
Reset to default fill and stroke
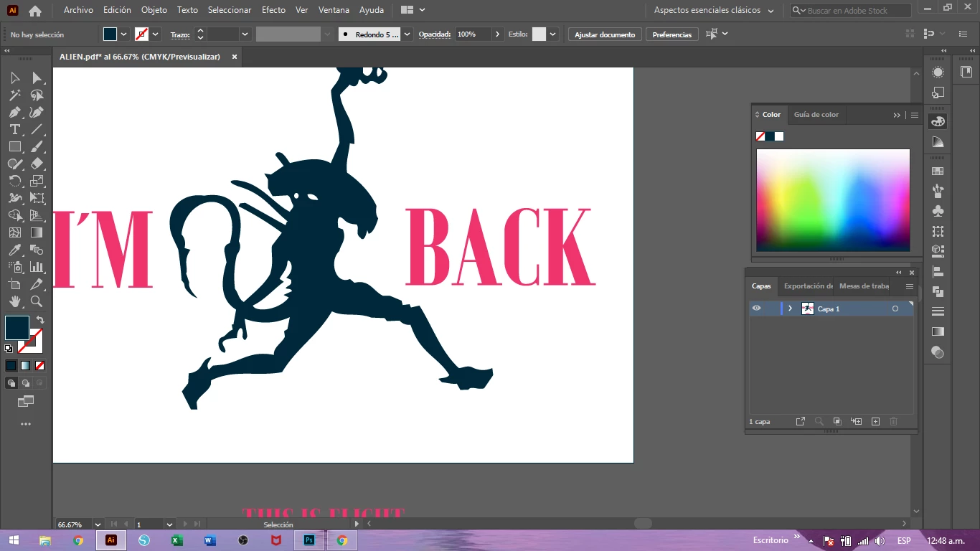pyautogui.click(x=9, y=349)
